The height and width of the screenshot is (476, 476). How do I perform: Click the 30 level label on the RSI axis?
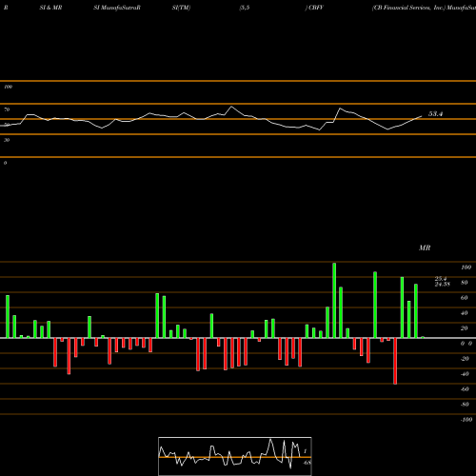7,140
